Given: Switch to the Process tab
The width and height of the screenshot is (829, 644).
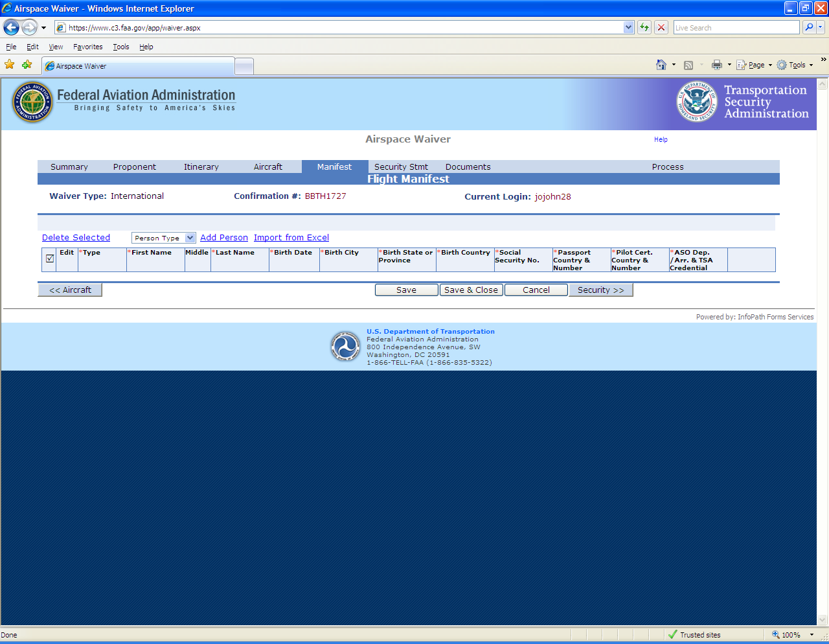Looking at the screenshot, I should (x=668, y=167).
